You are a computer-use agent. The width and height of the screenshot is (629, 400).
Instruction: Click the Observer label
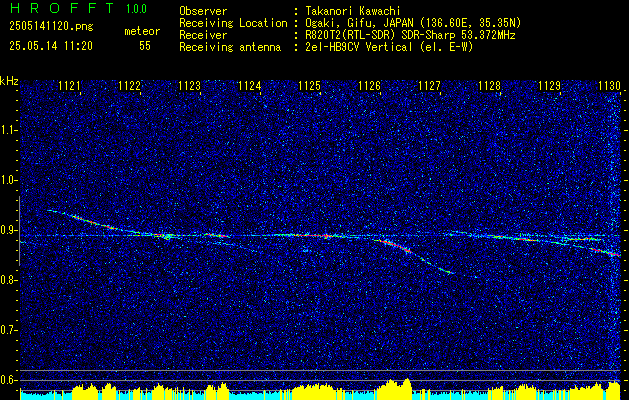tap(203, 11)
